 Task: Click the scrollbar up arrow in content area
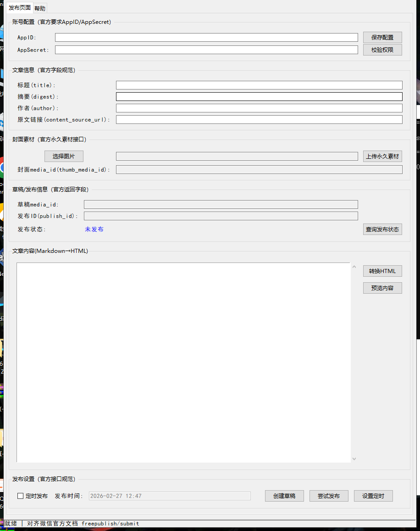(x=354, y=266)
